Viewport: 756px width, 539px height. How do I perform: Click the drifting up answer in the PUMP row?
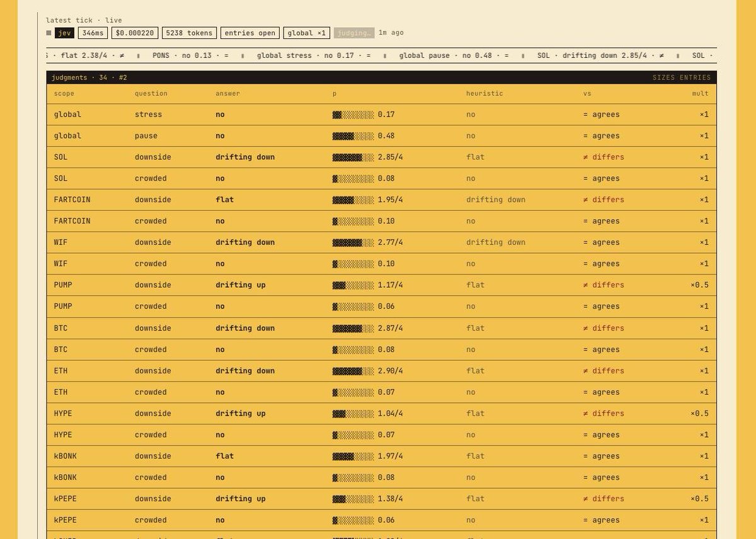click(241, 285)
